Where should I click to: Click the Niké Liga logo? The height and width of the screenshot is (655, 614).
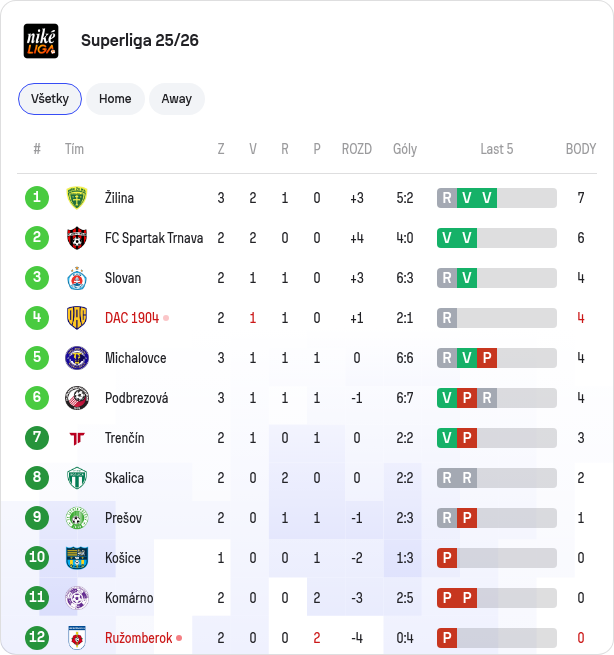pos(41,41)
